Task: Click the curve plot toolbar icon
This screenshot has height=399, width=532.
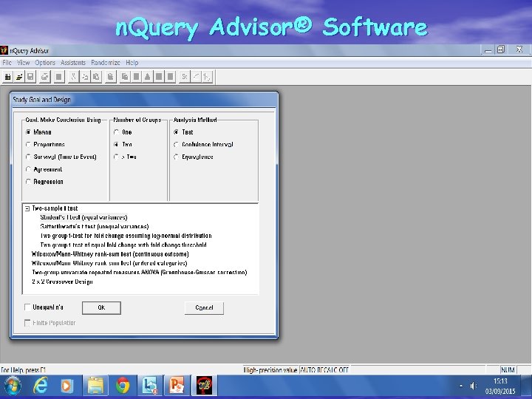Action: 196,77
